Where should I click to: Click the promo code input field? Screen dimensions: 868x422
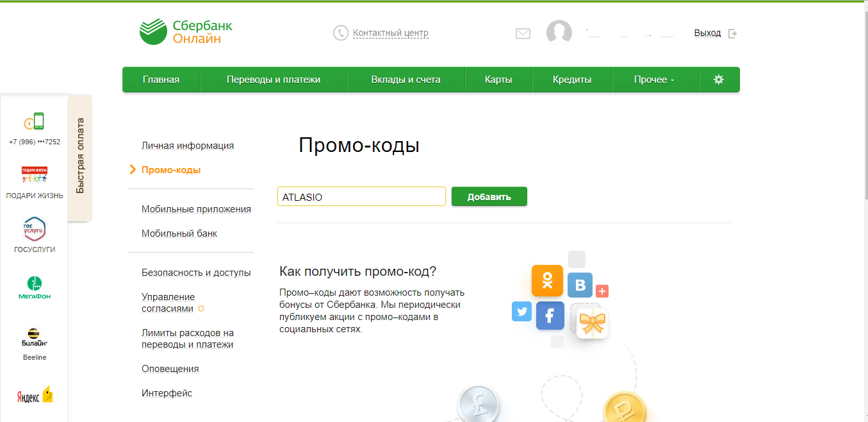(x=361, y=197)
